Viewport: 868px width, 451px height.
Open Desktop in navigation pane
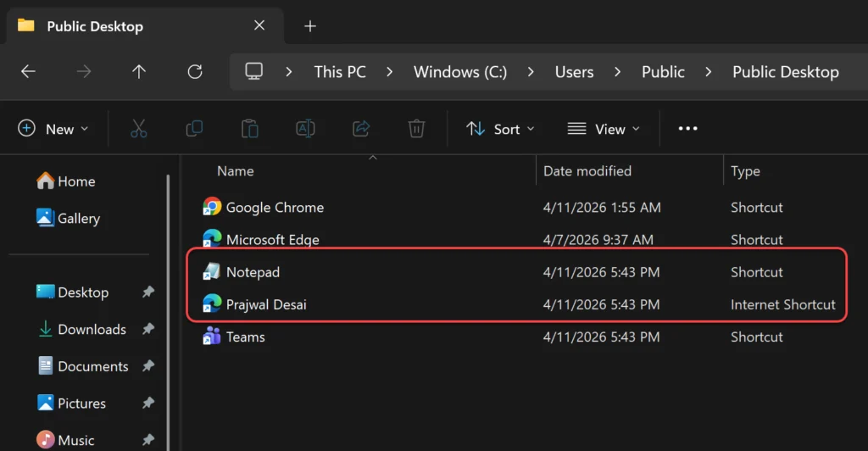[72, 292]
